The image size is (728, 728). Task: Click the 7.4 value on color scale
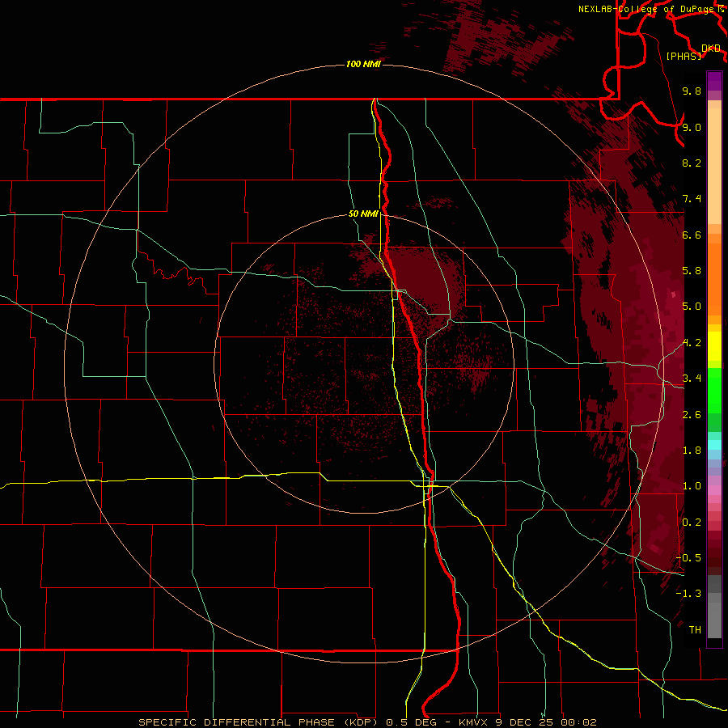(x=692, y=199)
